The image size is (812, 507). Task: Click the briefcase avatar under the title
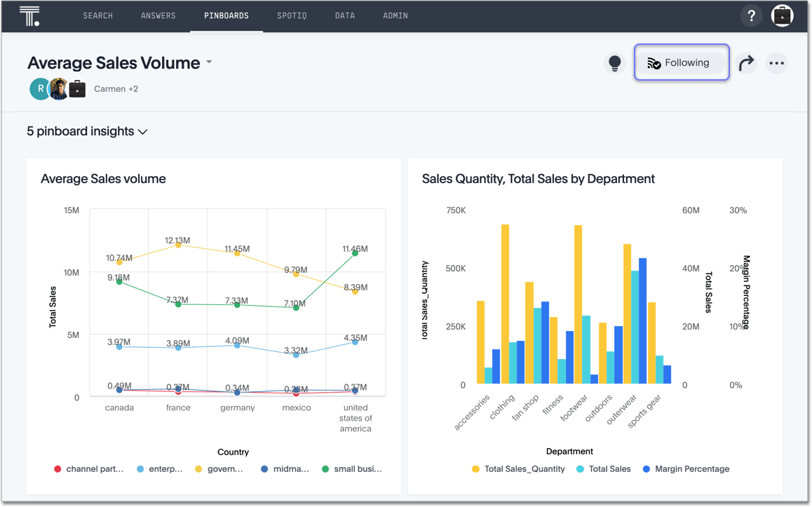tap(77, 89)
